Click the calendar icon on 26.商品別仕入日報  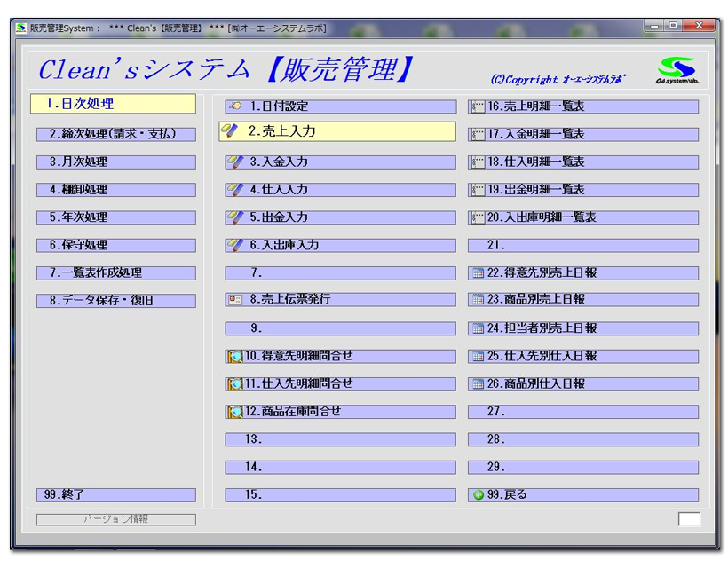479,384
